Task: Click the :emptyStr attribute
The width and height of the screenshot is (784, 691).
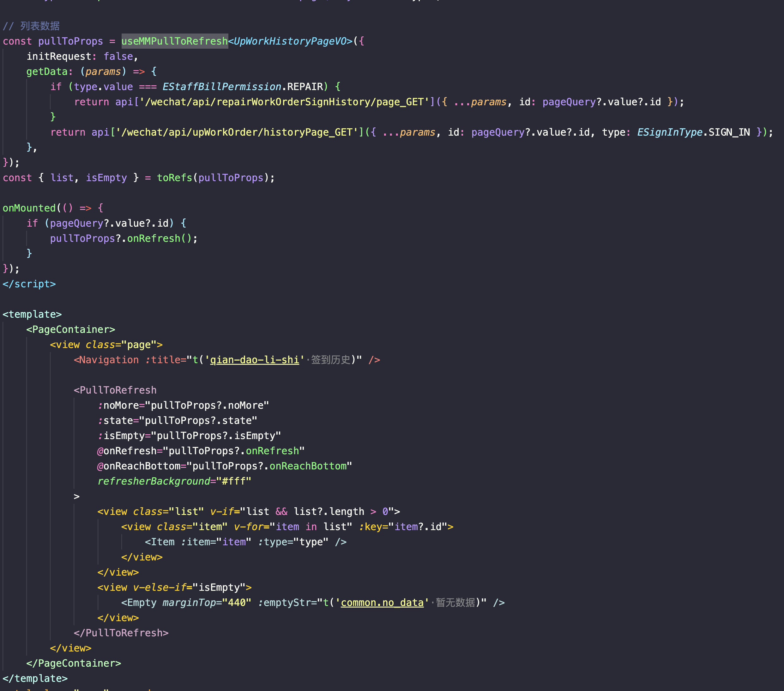Action: (x=284, y=603)
